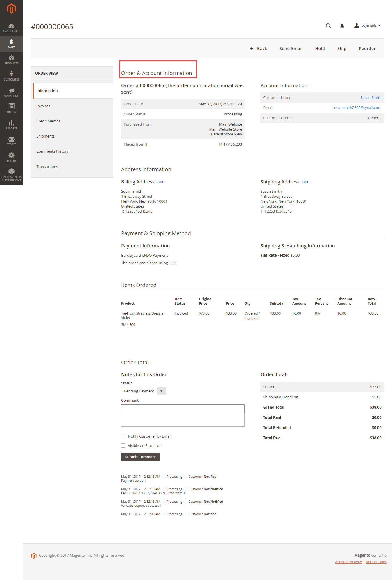This screenshot has width=392, height=580.
Task: Click the Ship button
Action: (341, 49)
